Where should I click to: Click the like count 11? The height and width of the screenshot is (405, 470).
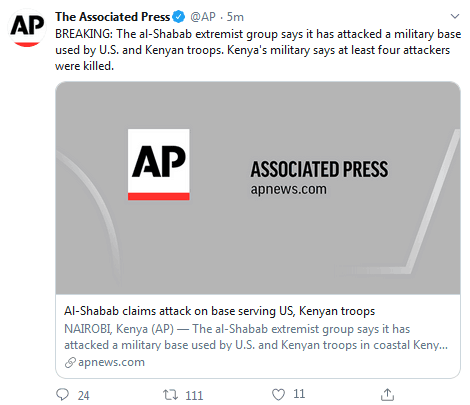coord(299,394)
